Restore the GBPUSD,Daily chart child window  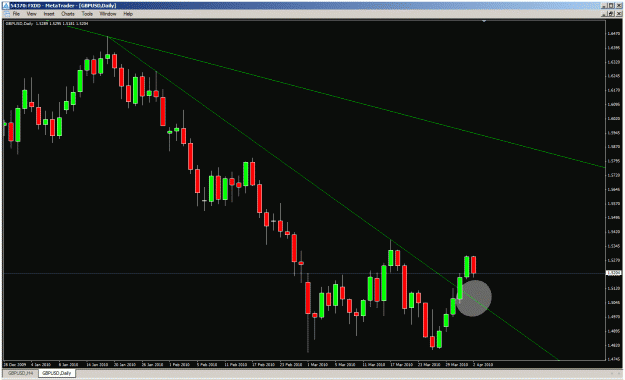(x=611, y=14)
